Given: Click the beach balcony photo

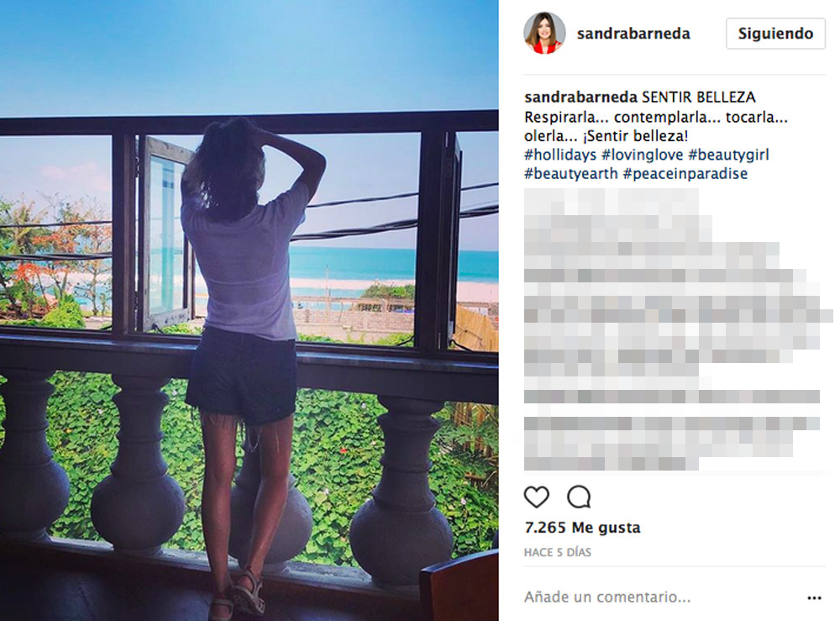Looking at the screenshot, I should pyautogui.click(x=249, y=311).
